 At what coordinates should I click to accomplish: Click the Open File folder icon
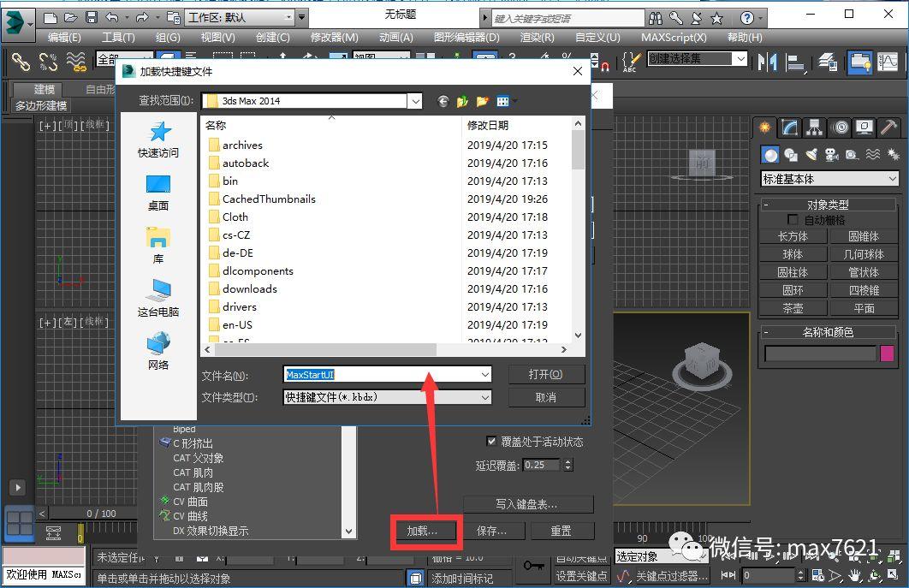[71, 18]
